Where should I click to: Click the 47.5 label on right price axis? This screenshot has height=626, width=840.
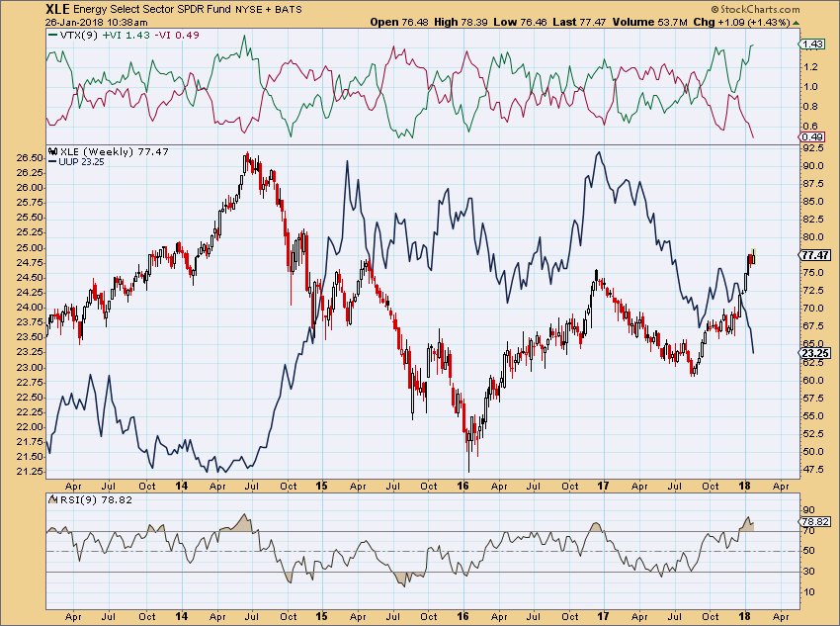pyautogui.click(x=812, y=469)
